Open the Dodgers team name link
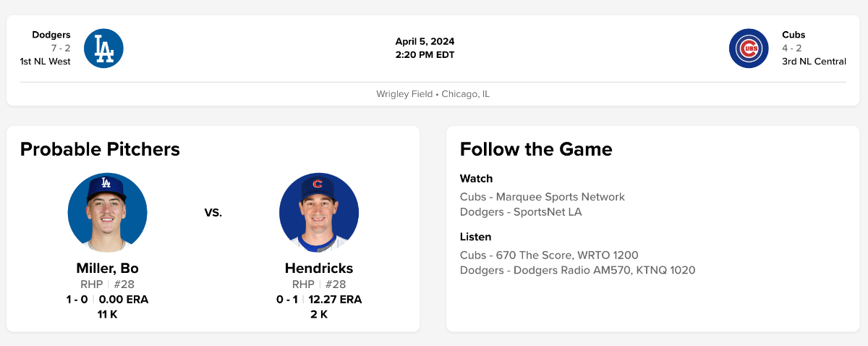 [x=51, y=35]
